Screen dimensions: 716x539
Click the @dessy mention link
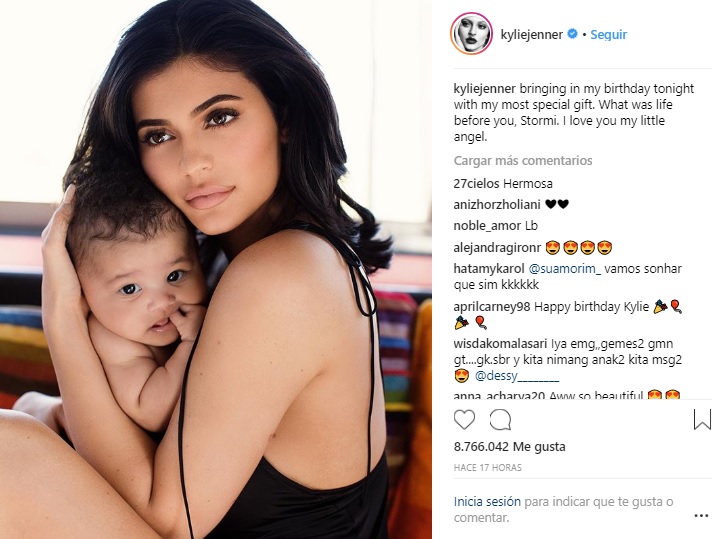point(517,376)
